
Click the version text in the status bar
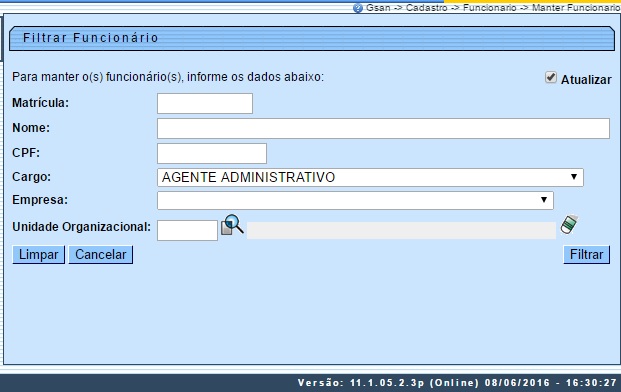tap(457, 383)
